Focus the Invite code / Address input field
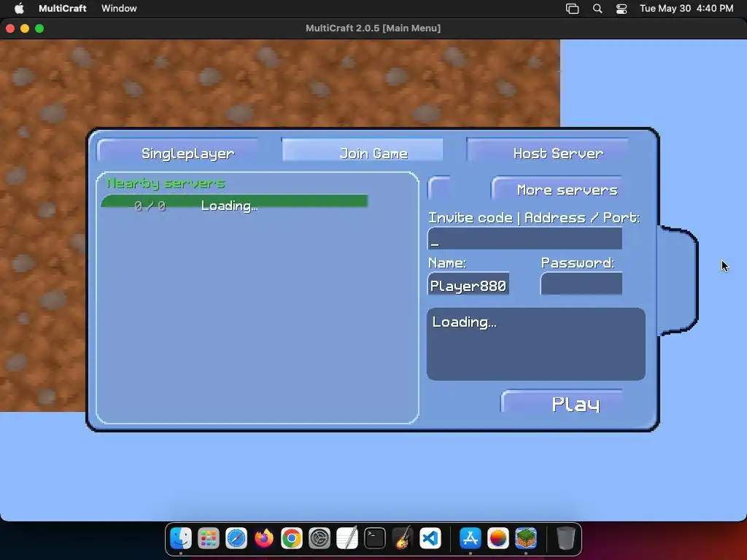 coord(525,238)
